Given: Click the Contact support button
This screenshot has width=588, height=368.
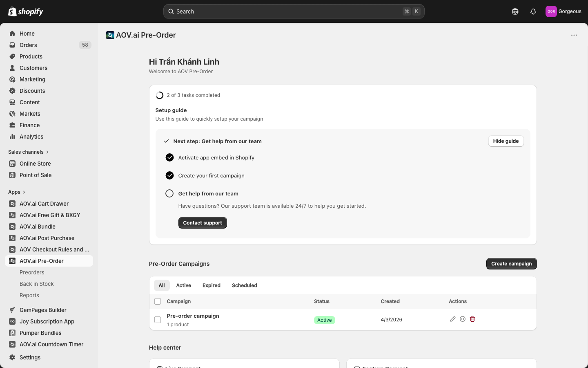Looking at the screenshot, I should click(203, 223).
